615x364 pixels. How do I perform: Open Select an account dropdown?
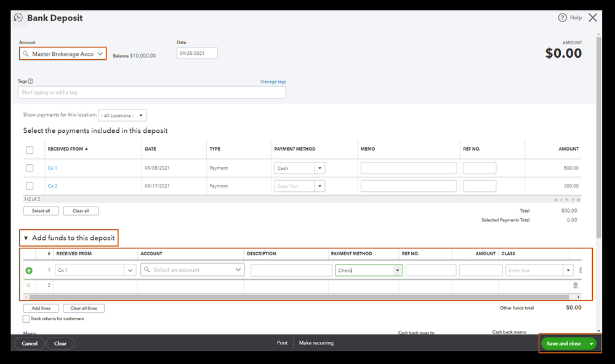click(238, 269)
